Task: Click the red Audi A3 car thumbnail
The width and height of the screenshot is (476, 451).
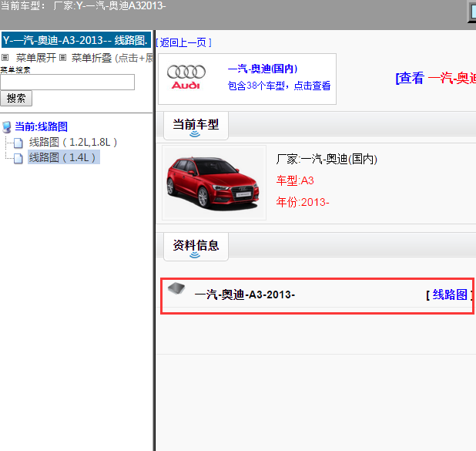Action: (x=214, y=183)
